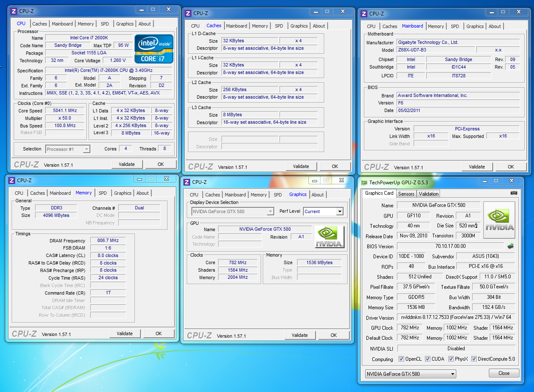
Task: Toggle the DirectCompute 5.0 checkbox
Action: 474,359
